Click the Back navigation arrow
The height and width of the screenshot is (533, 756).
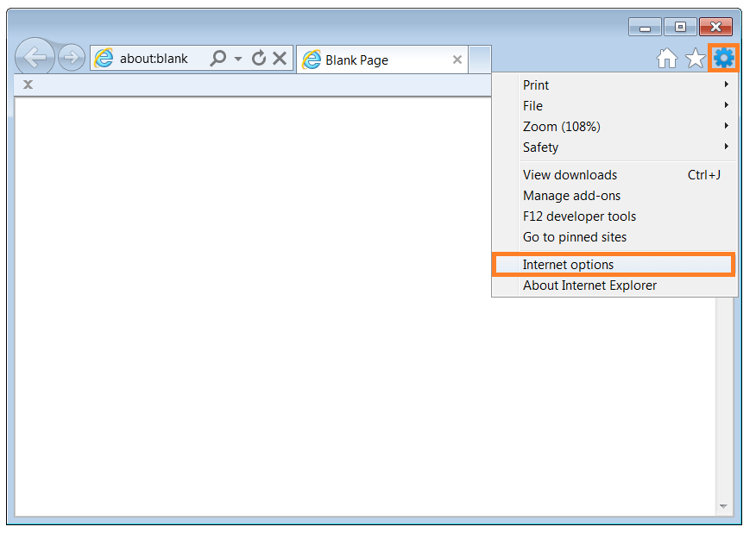(35, 57)
